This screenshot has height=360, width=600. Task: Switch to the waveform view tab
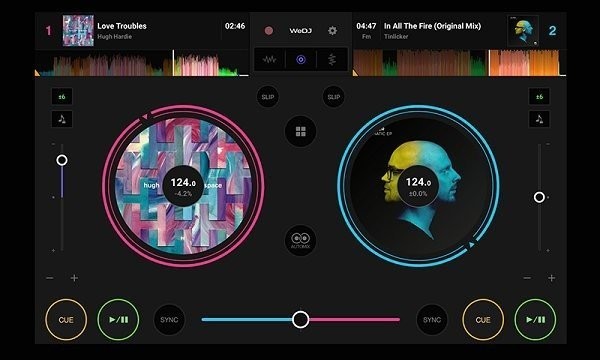(x=270, y=59)
